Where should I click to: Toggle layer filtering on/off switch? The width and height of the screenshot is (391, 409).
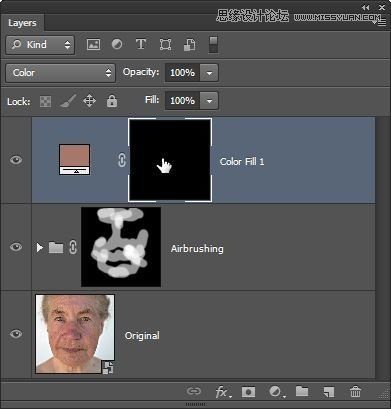[x=213, y=45]
